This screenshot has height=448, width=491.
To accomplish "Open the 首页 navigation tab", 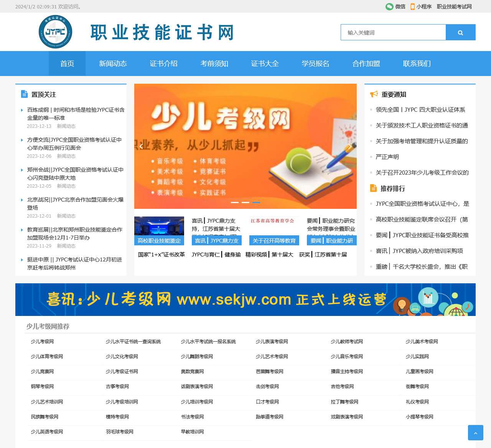I will coord(67,64).
